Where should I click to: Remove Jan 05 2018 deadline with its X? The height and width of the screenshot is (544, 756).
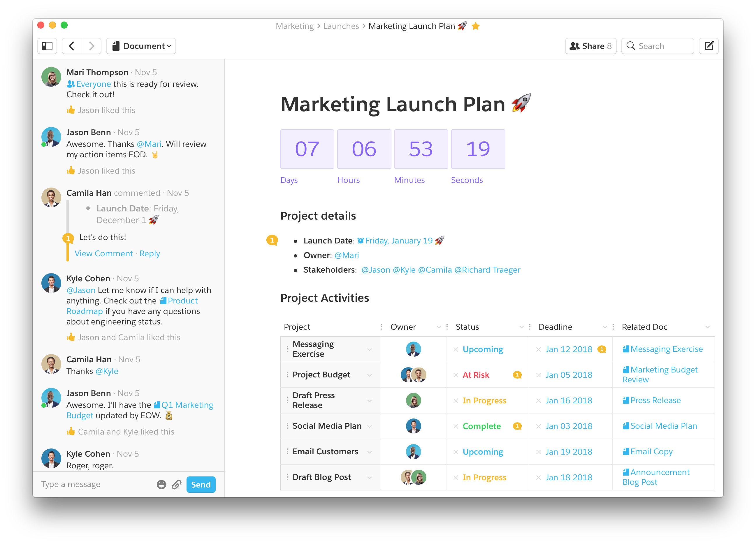(x=538, y=375)
